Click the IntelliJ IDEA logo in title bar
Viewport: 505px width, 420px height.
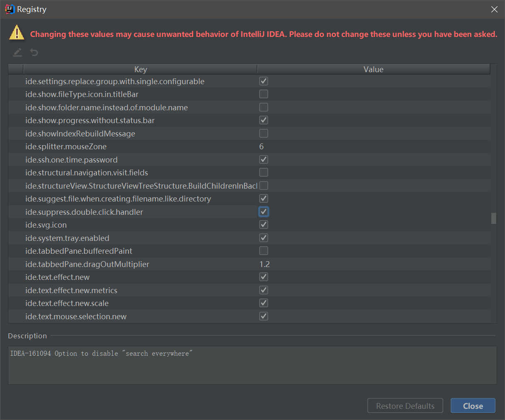pos(10,9)
